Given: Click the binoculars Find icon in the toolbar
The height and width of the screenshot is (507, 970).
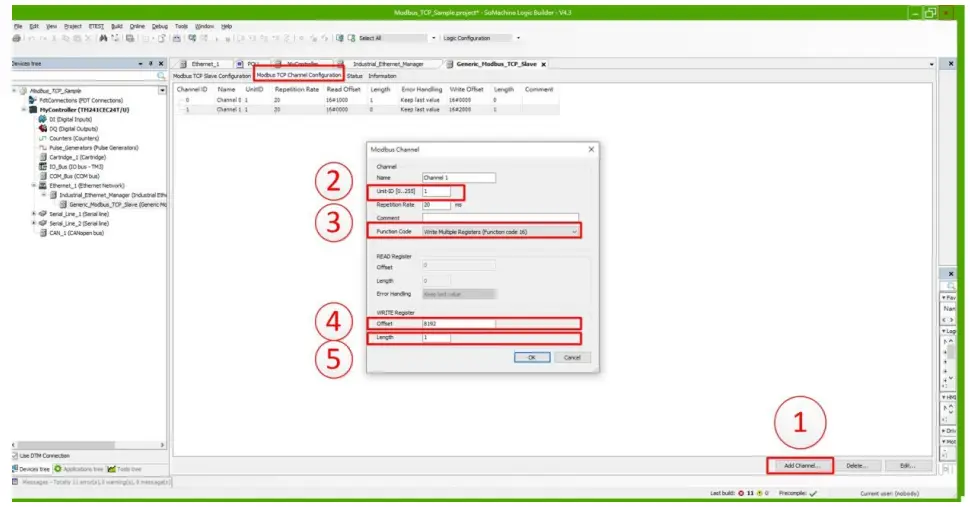Looking at the screenshot, I should click(103, 38).
